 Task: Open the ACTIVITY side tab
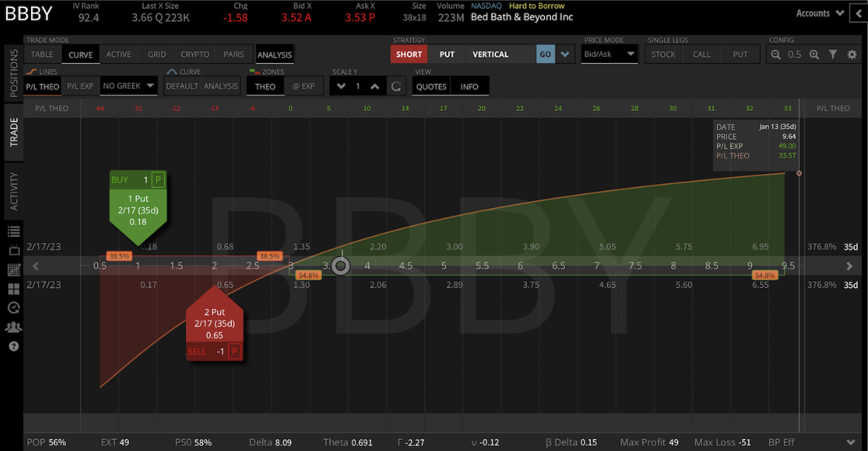(x=13, y=192)
